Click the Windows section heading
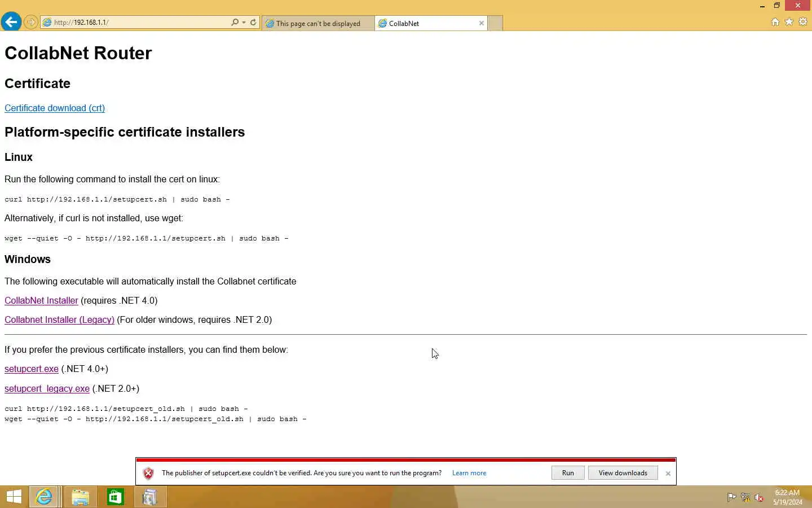 (x=28, y=259)
